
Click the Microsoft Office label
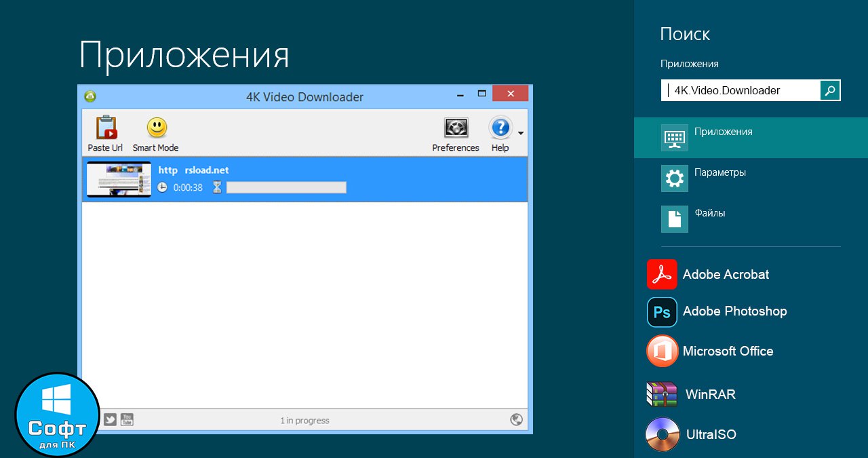click(x=728, y=351)
